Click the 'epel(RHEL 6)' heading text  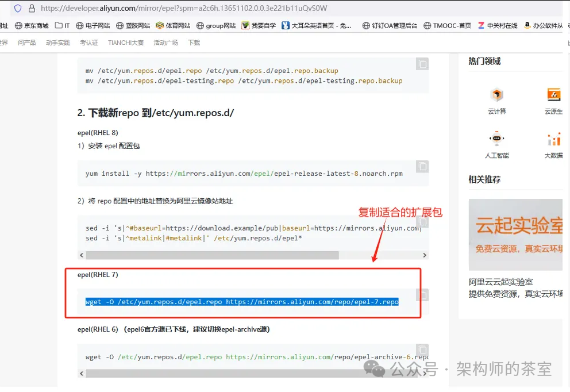pyautogui.click(x=98, y=329)
